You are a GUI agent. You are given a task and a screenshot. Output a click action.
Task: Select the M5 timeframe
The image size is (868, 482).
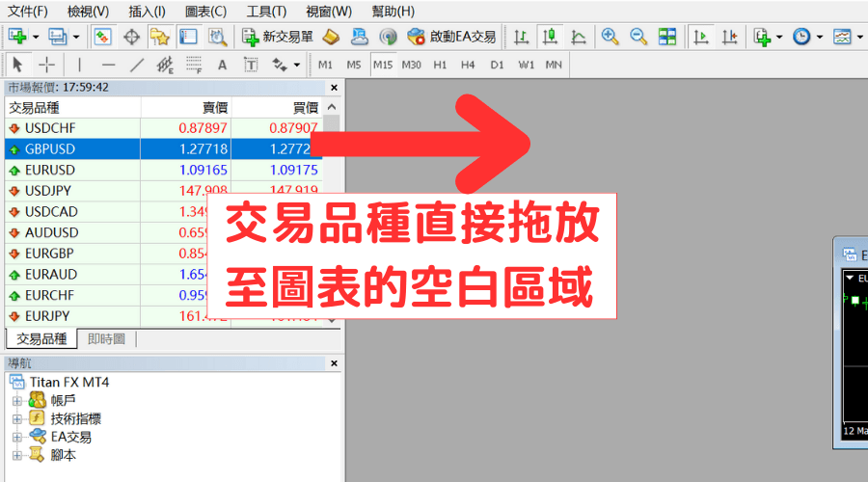pyautogui.click(x=354, y=66)
